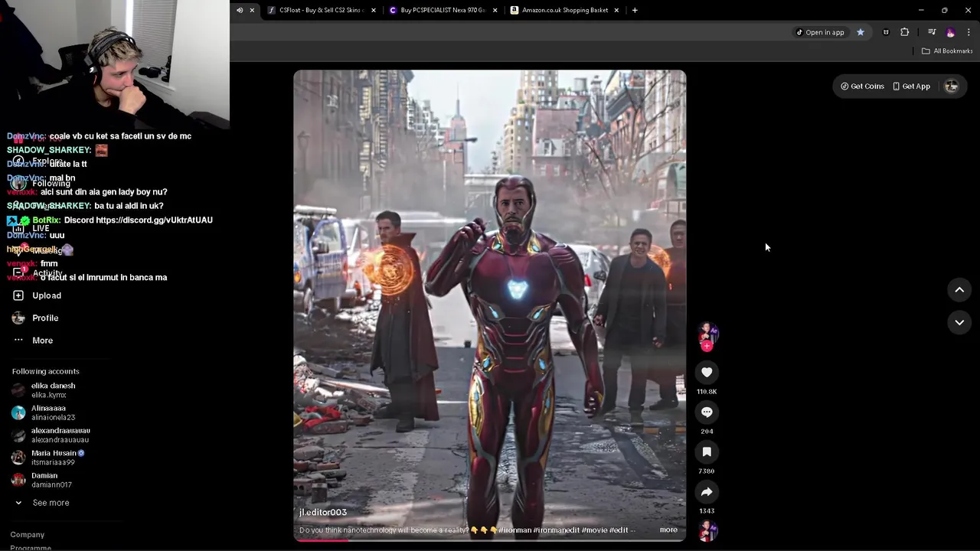This screenshot has height=551, width=980.
Task: Go to previous video with up chevron
Action: click(959, 289)
